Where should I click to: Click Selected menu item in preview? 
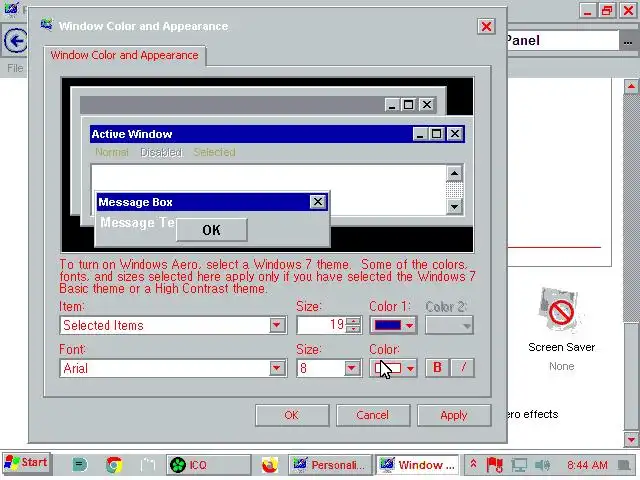click(x=214, y=152)
